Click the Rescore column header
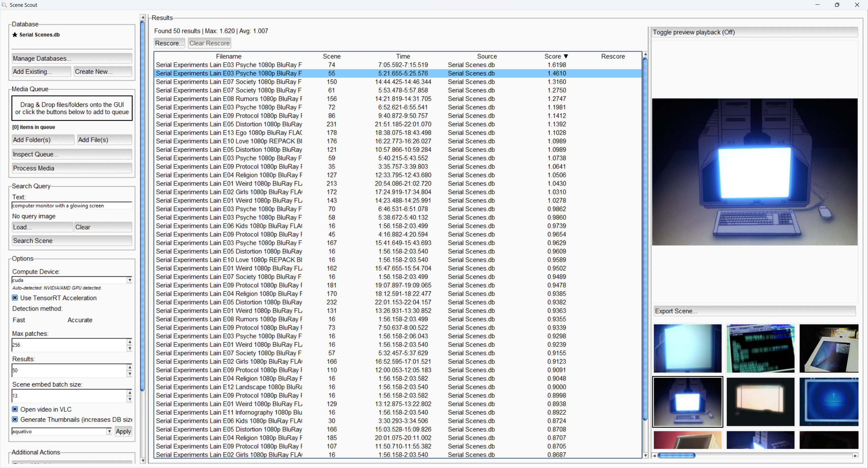The image size is (868, 468). pos(613,56)
